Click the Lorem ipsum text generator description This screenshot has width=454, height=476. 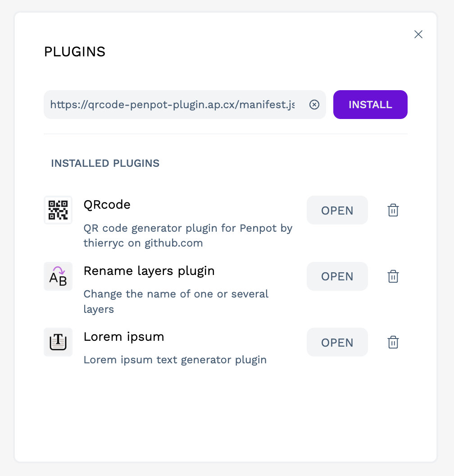tap(175, 360)
